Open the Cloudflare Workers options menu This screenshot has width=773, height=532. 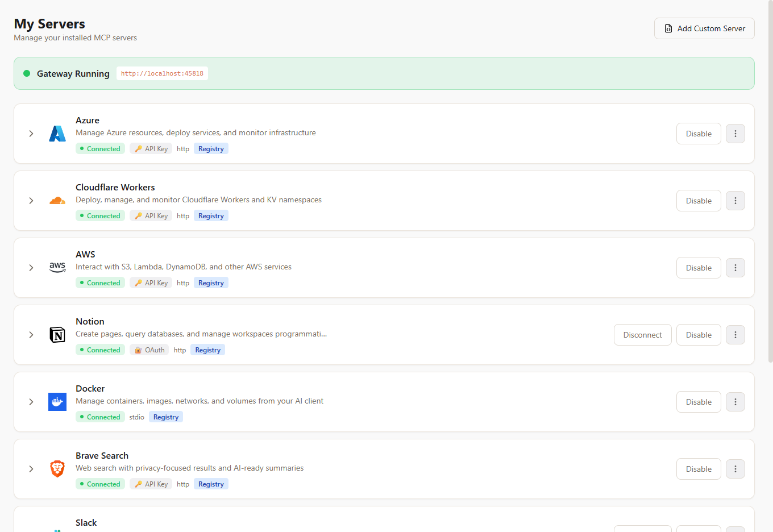point(735,201)
